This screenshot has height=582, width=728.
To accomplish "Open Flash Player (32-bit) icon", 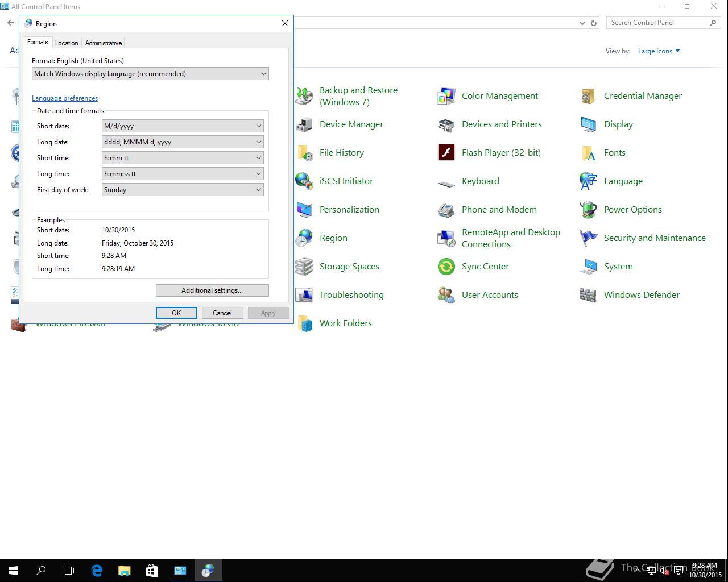I will 446,153.
